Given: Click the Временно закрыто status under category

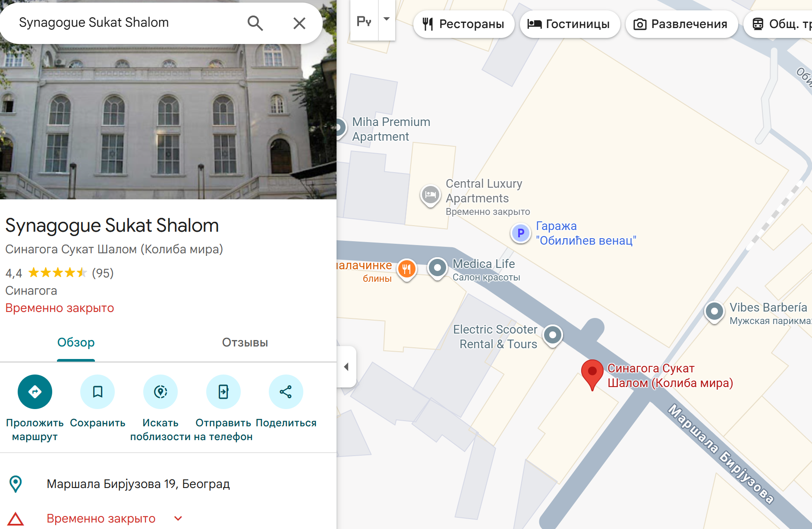Looking at the screenshot, I should pos(60,308).
